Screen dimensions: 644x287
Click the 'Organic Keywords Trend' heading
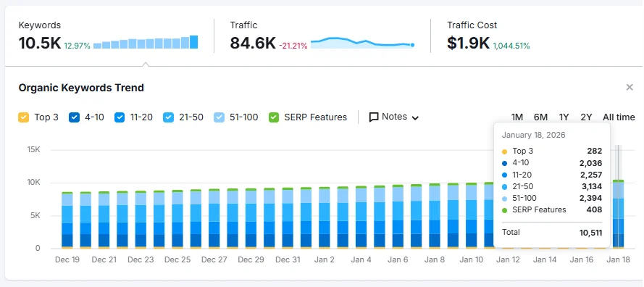click(x=81, y=88)
